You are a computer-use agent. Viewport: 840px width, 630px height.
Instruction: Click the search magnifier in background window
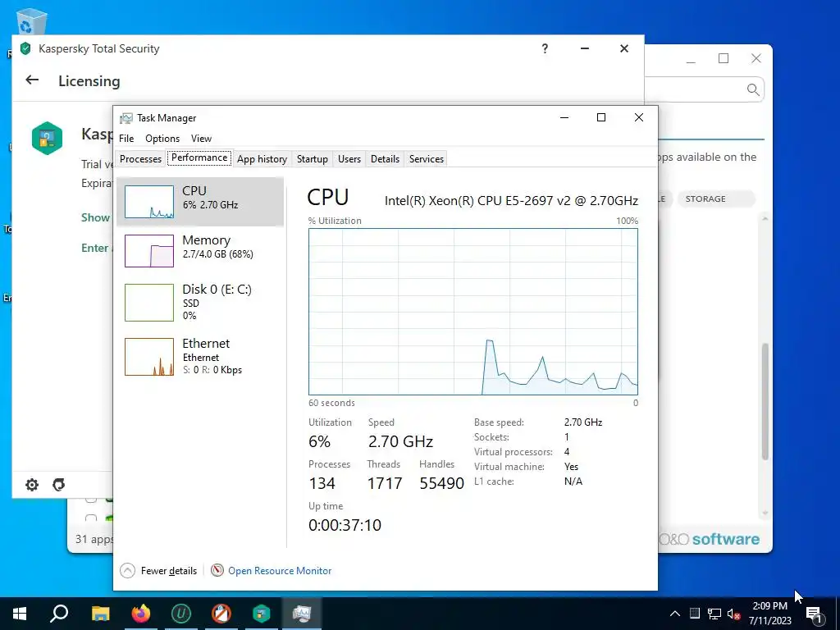point(753,89)
